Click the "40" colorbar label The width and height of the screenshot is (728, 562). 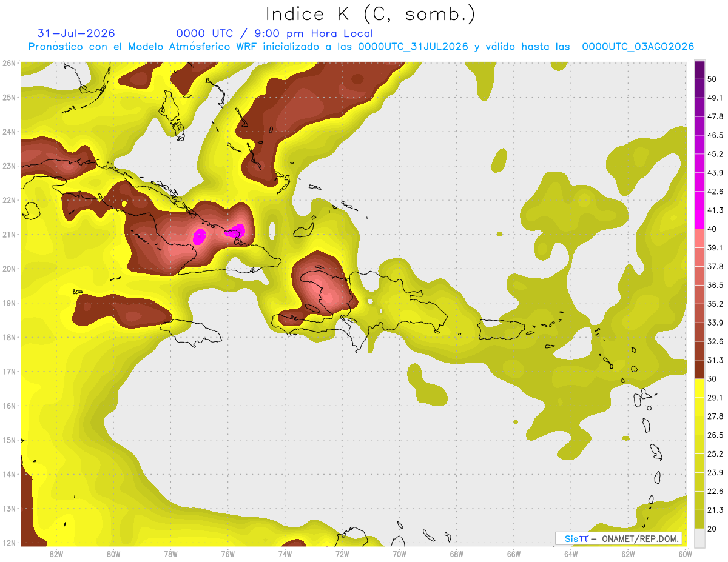point(713,229)
